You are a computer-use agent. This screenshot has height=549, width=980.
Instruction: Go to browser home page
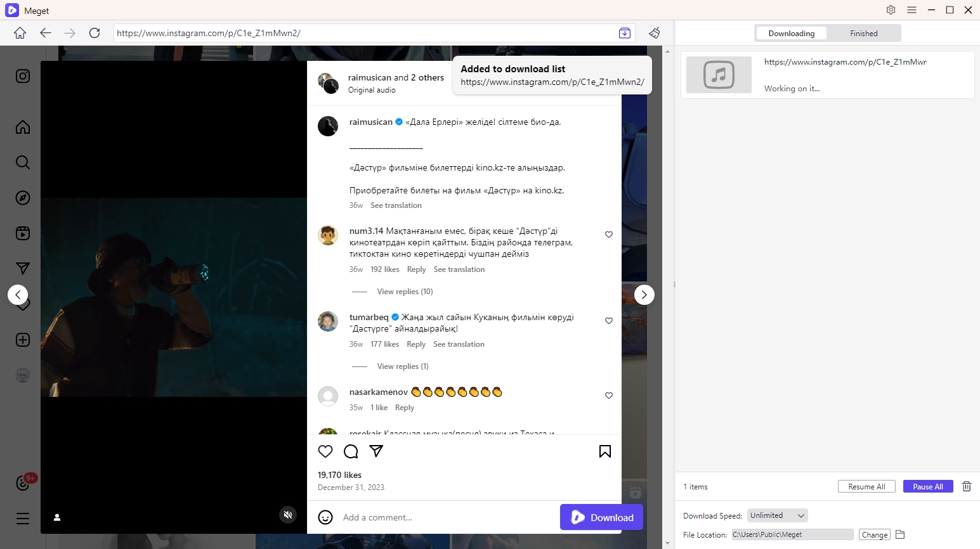point(20,33)
